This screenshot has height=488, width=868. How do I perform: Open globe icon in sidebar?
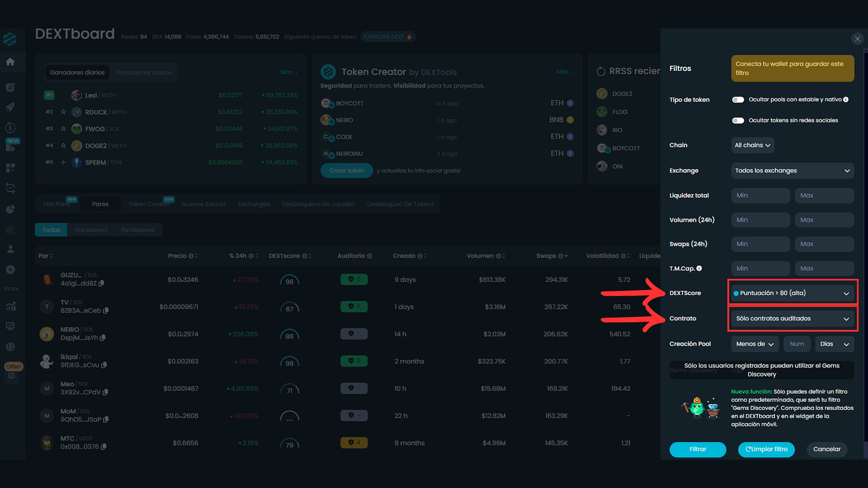click(10, 346)
